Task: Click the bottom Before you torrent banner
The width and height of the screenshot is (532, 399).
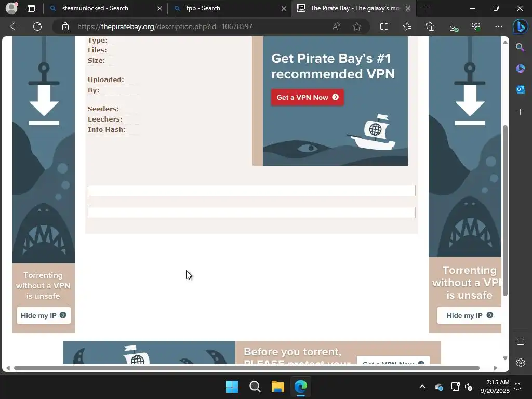Action: coord(252,353)
